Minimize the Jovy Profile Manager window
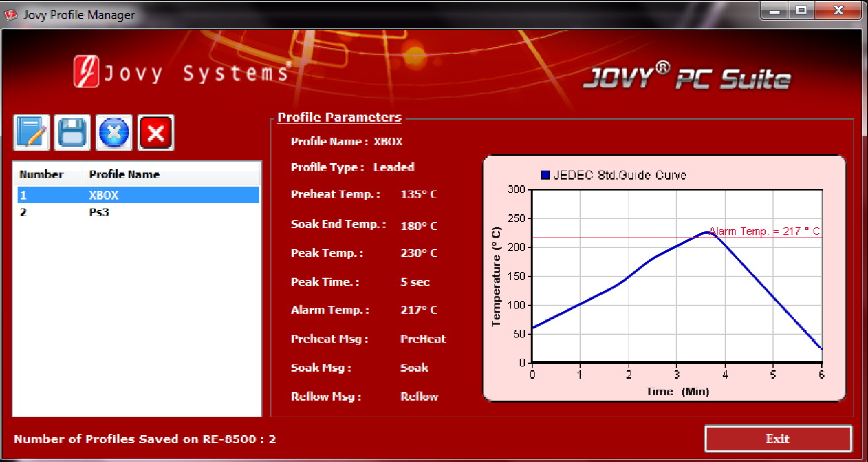 (x=775, y=10)
